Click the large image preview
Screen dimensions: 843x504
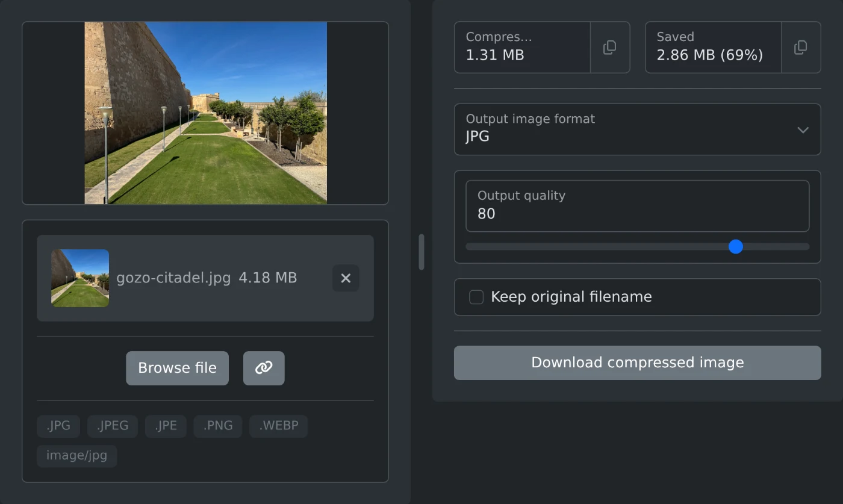tap(206, 113)
